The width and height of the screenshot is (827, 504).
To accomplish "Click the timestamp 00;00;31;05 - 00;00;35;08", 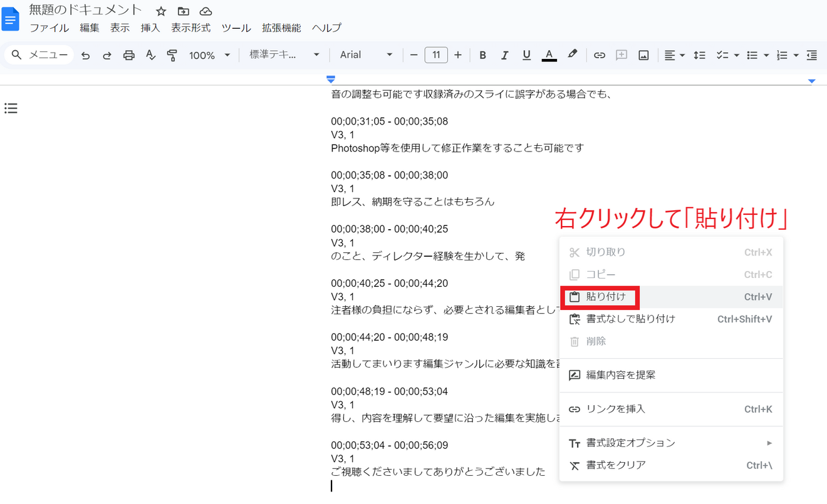I will pos(390,121).
